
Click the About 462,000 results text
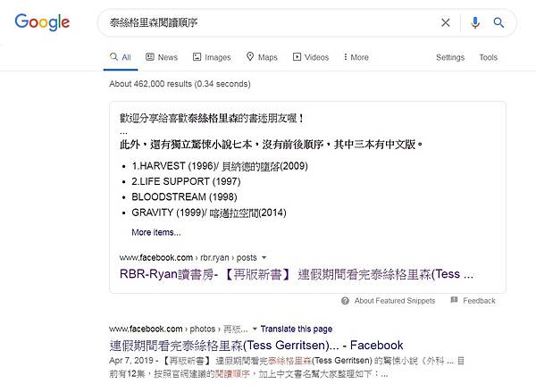pos(180,84)
